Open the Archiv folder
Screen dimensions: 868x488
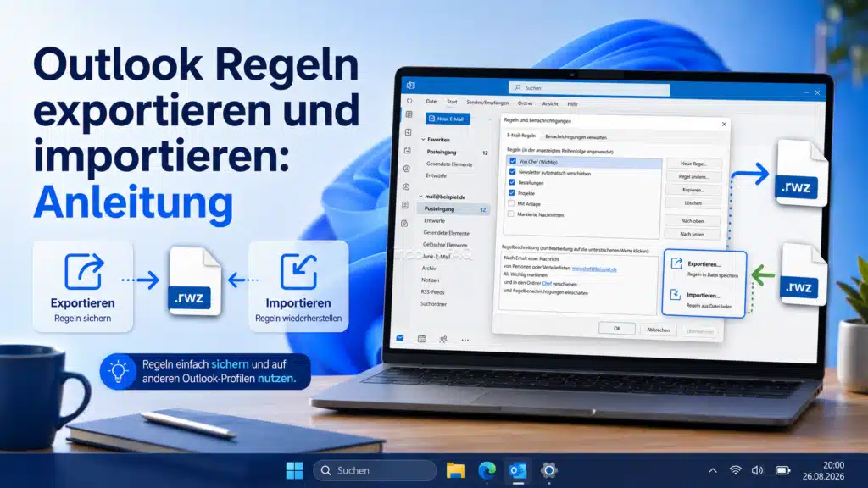point(429,269)
